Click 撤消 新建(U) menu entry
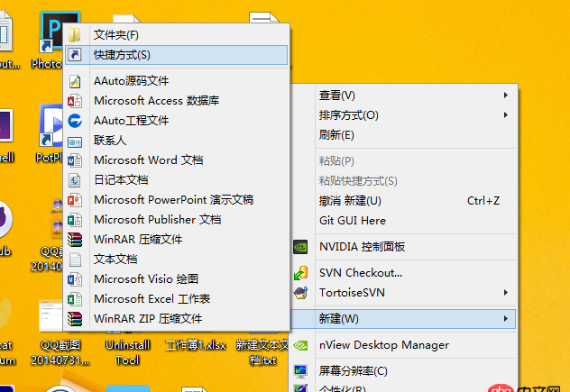This screenshot has width=570, height=392. pos(403,201)
